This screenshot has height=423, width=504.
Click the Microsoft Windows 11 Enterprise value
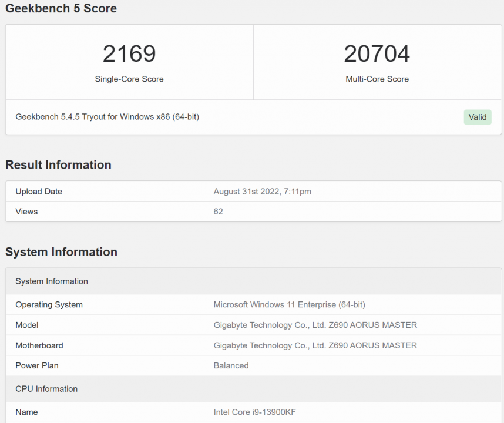tap(290, 305)
